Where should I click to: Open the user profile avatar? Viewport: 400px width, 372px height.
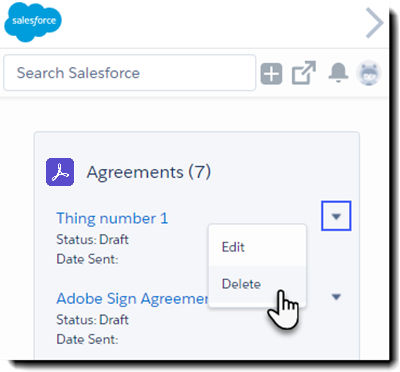pos(369,73)
